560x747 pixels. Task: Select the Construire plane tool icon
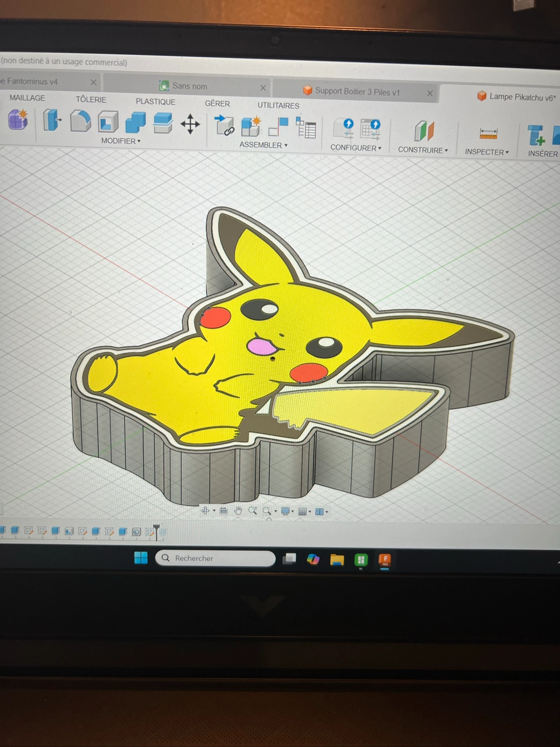coord(425,131)
